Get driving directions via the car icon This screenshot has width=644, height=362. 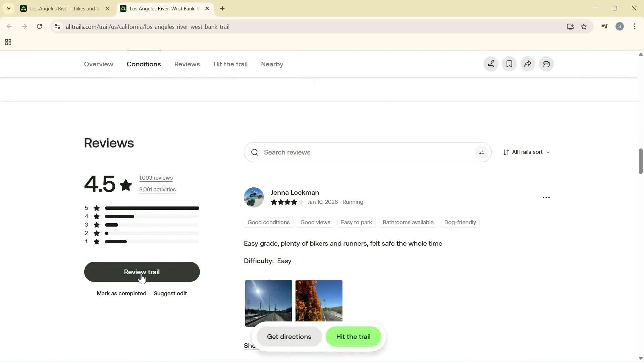point(546,64)
